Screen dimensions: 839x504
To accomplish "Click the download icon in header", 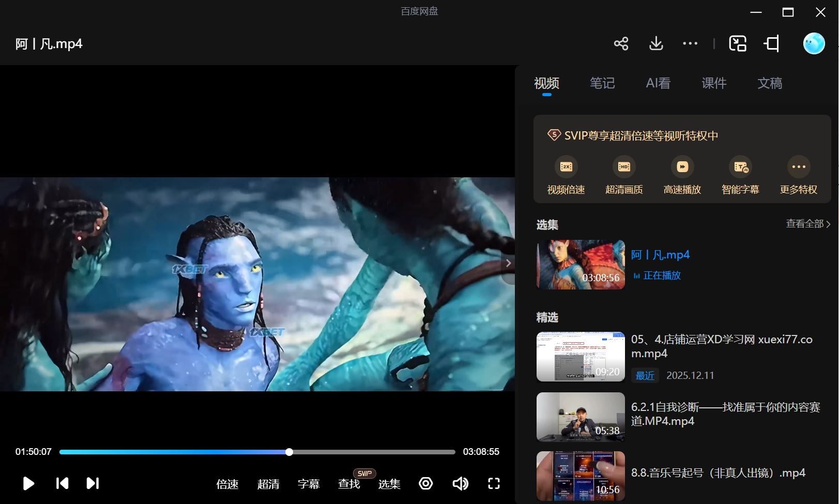I will pyautogui.click(x=656, y=43).
